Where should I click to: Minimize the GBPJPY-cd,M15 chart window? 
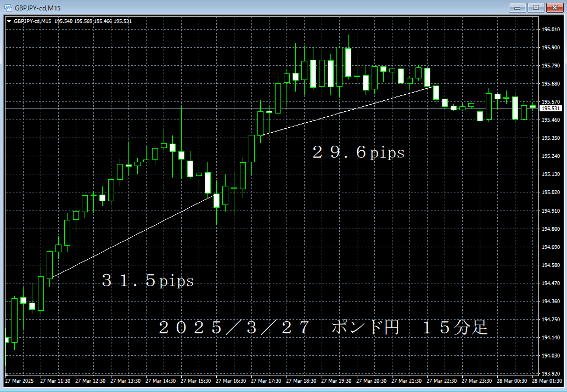click(x=517, y=7)
